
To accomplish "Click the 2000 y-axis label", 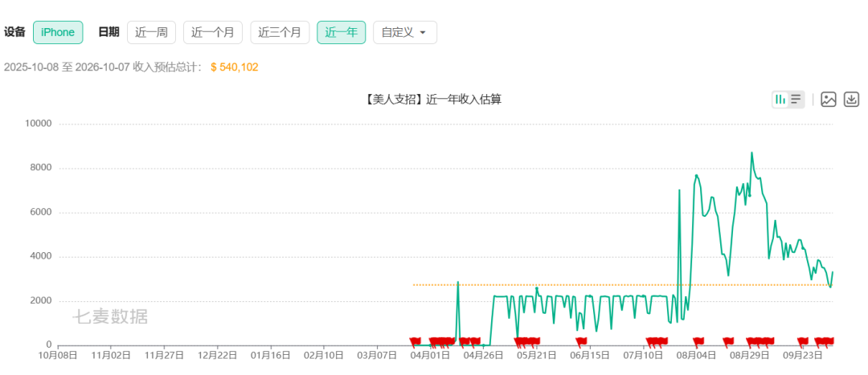I will coord(41,301).
